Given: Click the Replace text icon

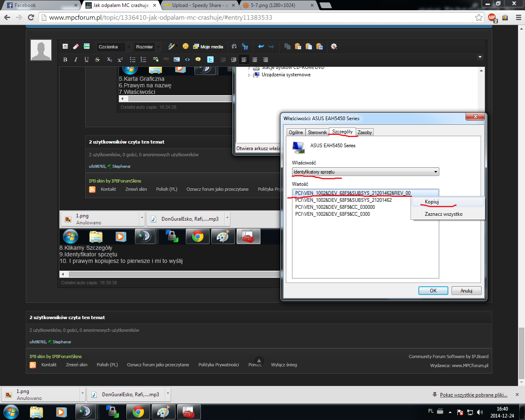Looking at the screenshot, I should tap(245, 46).
